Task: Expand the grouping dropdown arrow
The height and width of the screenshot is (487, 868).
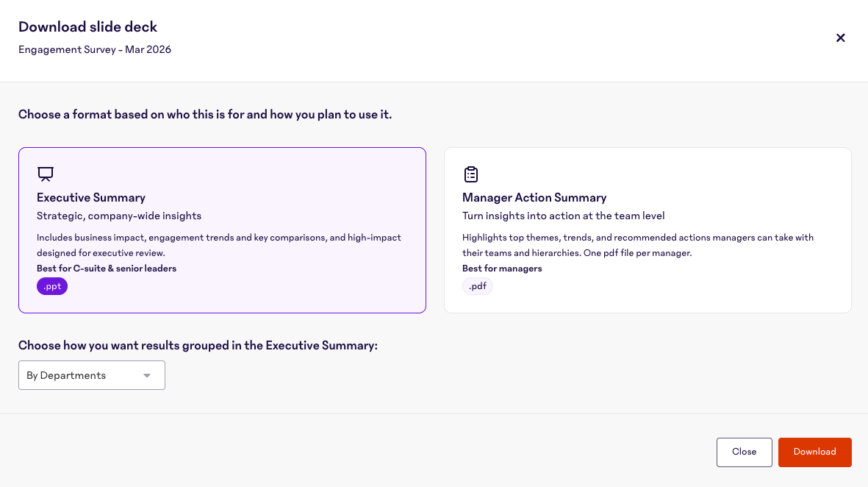Action: 147,375
